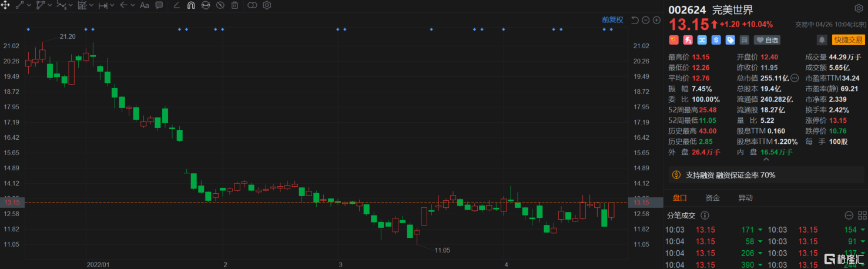Select the arrow annotation tool

tap(123, 5)
